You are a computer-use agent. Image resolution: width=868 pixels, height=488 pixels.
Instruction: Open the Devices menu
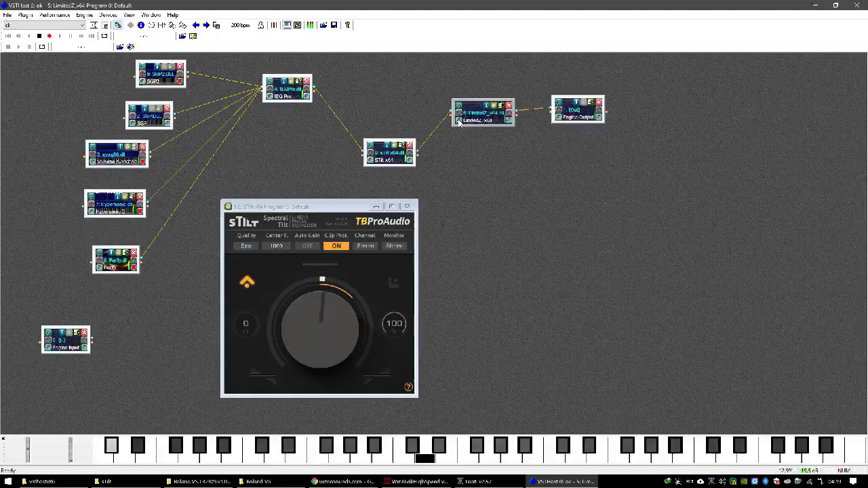tap(108, 15)
